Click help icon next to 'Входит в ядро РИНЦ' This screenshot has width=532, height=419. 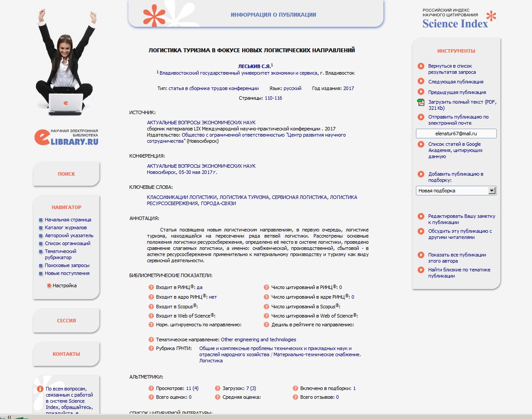(151, 297)
